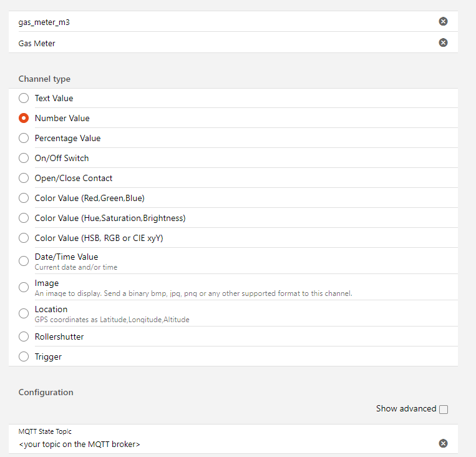Select the Number Value radio button

pos(24,118)
